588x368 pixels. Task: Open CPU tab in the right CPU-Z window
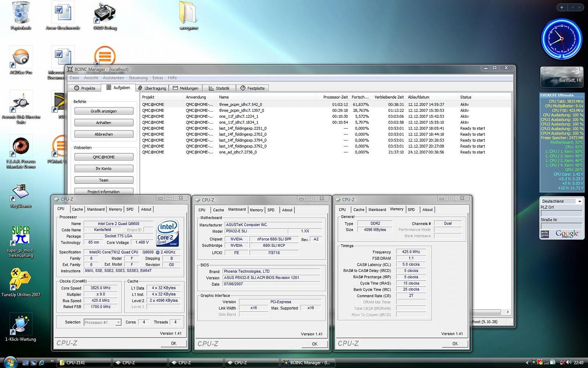click(x=342, y=210)
